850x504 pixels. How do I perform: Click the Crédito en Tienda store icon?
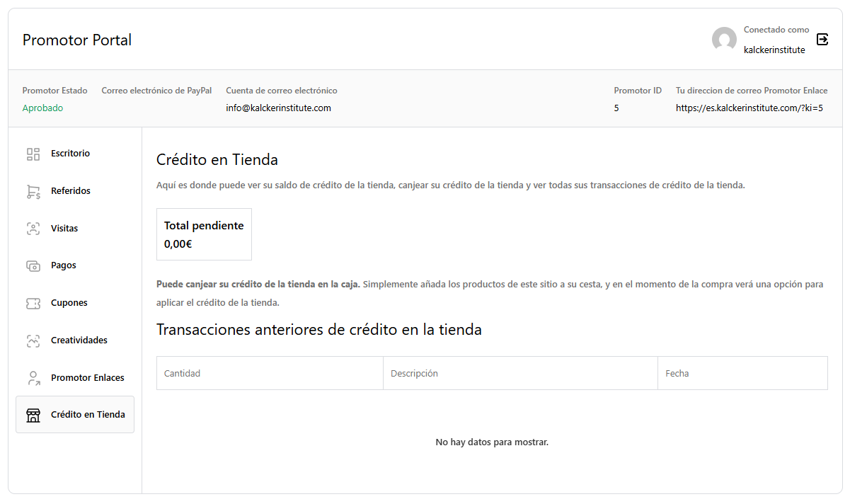click(33, 415)
